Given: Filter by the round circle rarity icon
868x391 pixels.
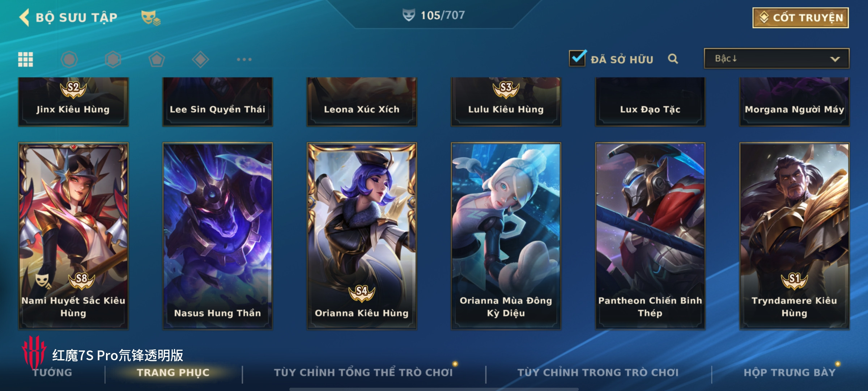Looking at the screenshot, I should [69, 59].
